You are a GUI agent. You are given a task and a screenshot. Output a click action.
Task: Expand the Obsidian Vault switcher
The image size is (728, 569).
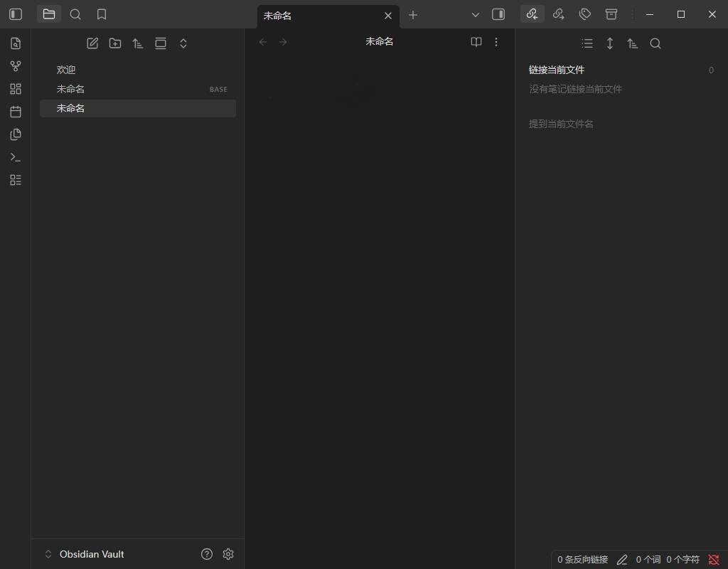pyautogui.click(x=48, y=554)
